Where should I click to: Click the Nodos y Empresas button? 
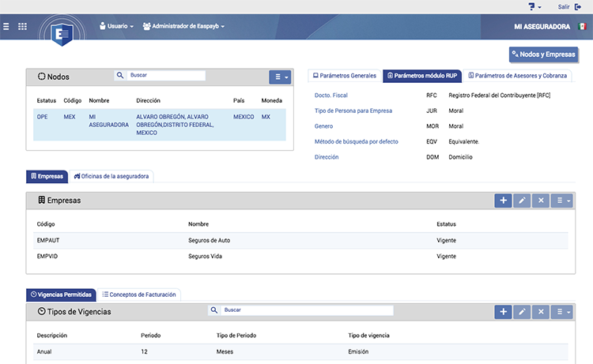click(543, 54)
